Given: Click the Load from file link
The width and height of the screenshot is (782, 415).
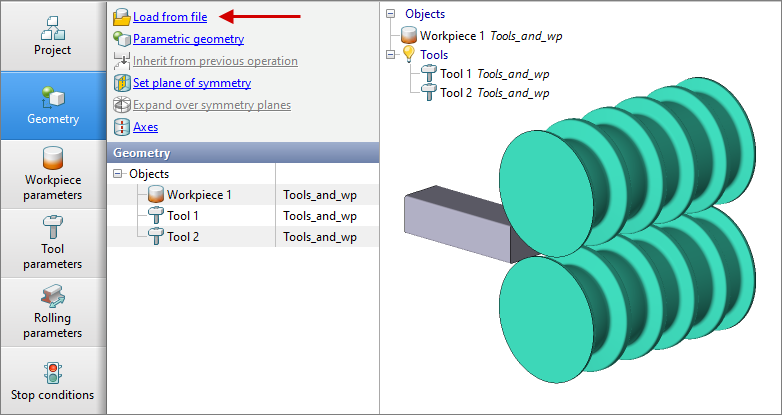Looking at the screenshot, I should pos(170,17).
